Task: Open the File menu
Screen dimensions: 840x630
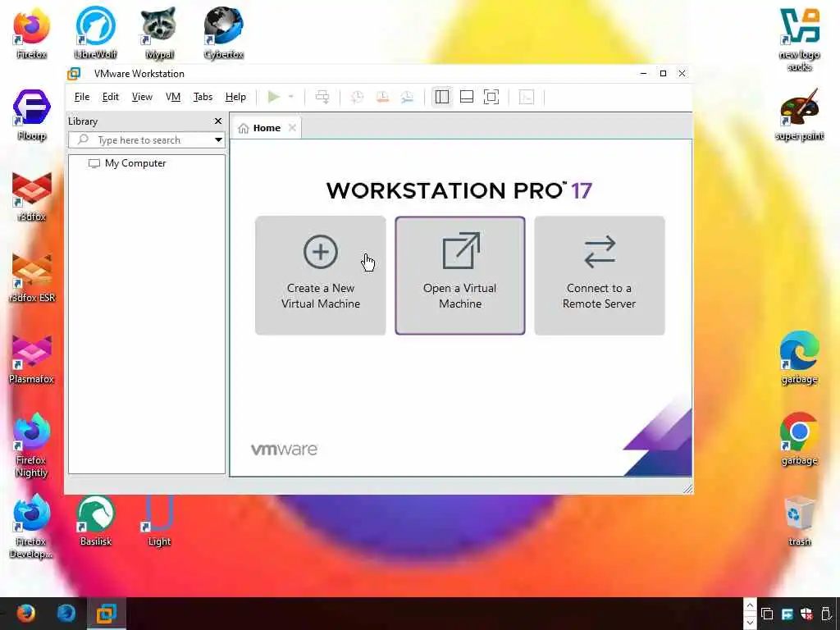Action: click(82, 97)
